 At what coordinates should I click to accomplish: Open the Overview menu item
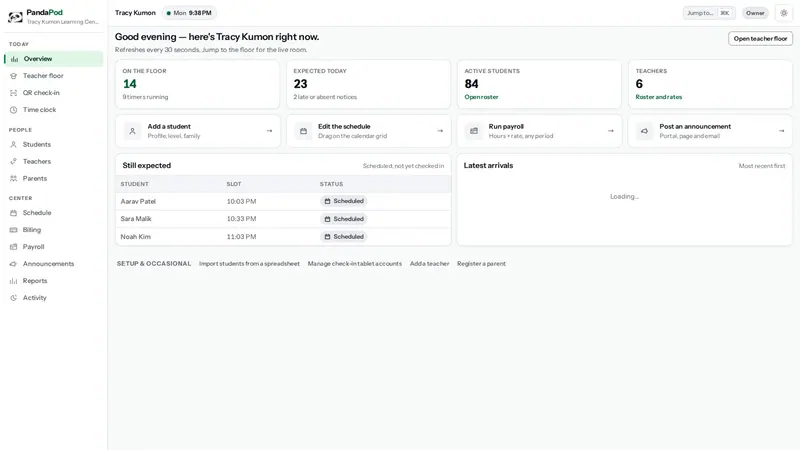point(54,59)
